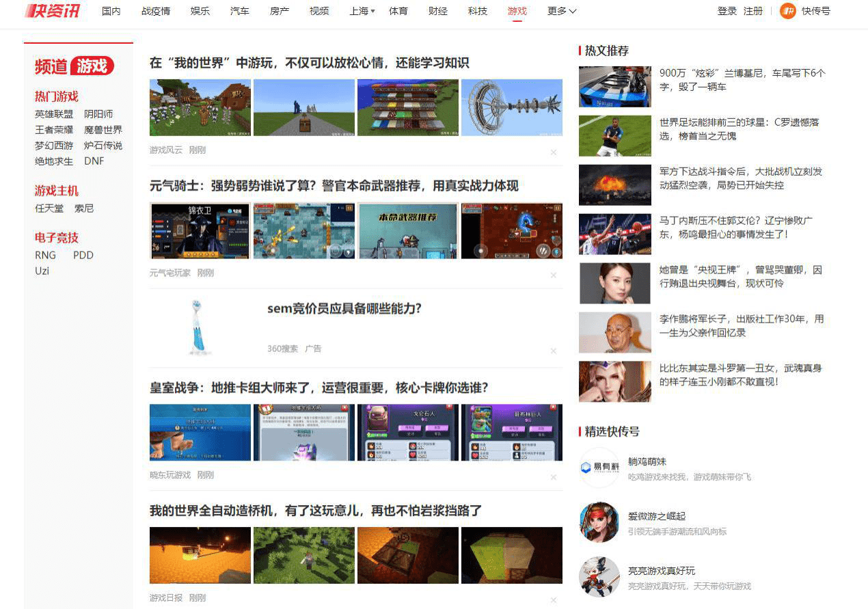Dismiss the 元气骑士 article
This screenshot has width=868, height=609.
click(554, 275)
